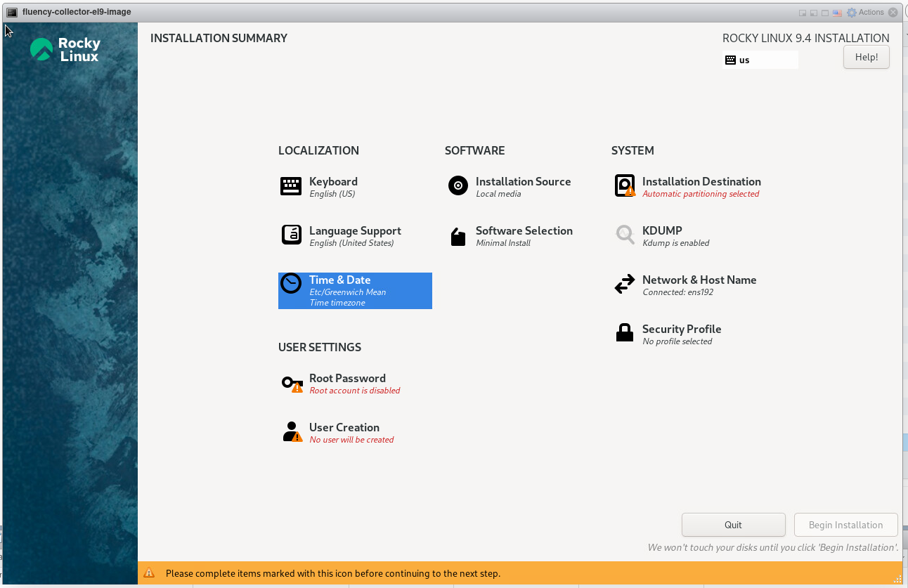Click the User Creation person icon
Viewport: 908px width, 588px height.
click(x=292, y=432)
